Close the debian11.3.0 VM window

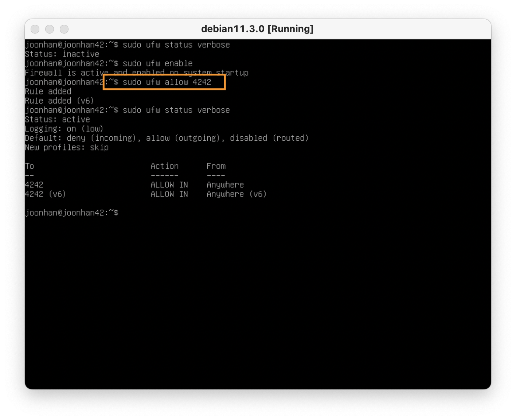tap(35, 29)
